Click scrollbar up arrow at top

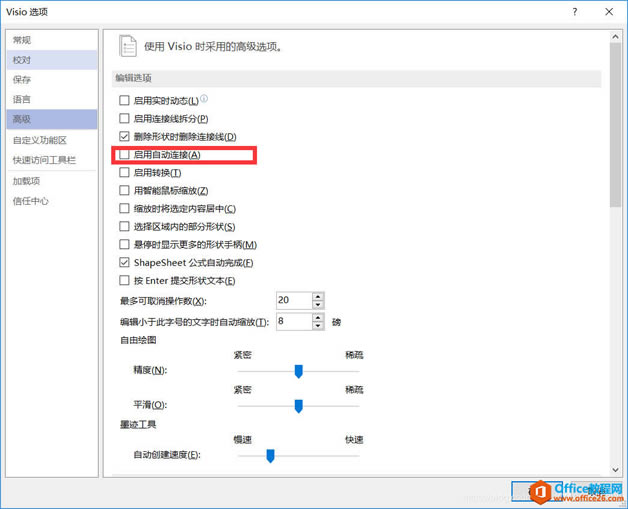[x=615, y=37]
